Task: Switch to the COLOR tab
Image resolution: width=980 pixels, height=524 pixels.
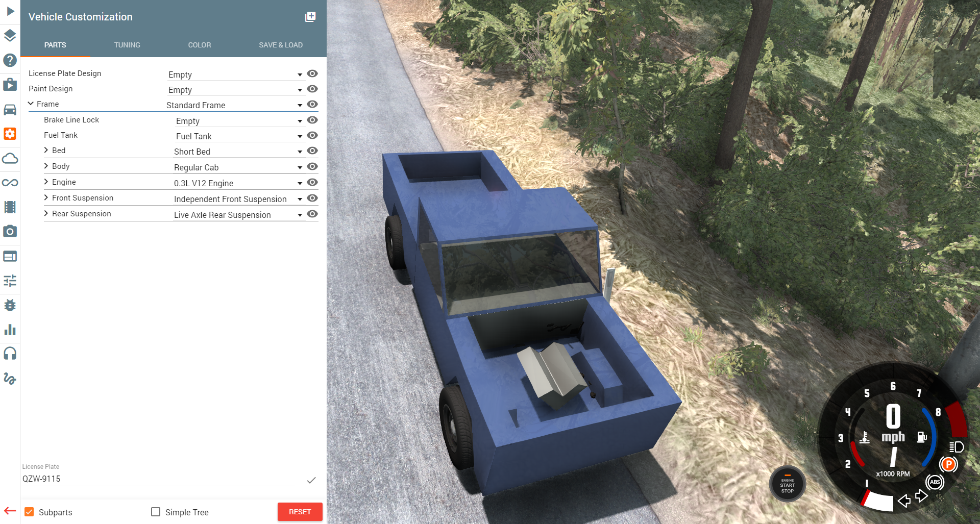Action: tap(200, 45)
